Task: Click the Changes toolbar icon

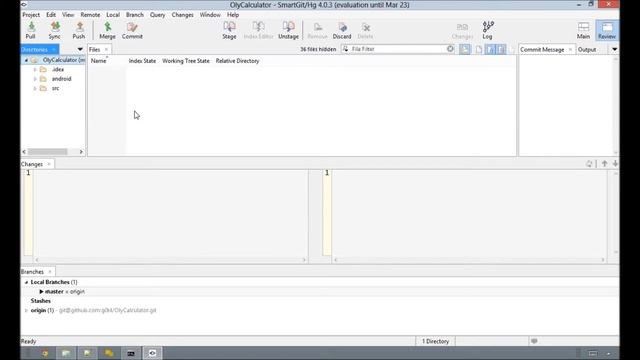Action: pos(462,30)
